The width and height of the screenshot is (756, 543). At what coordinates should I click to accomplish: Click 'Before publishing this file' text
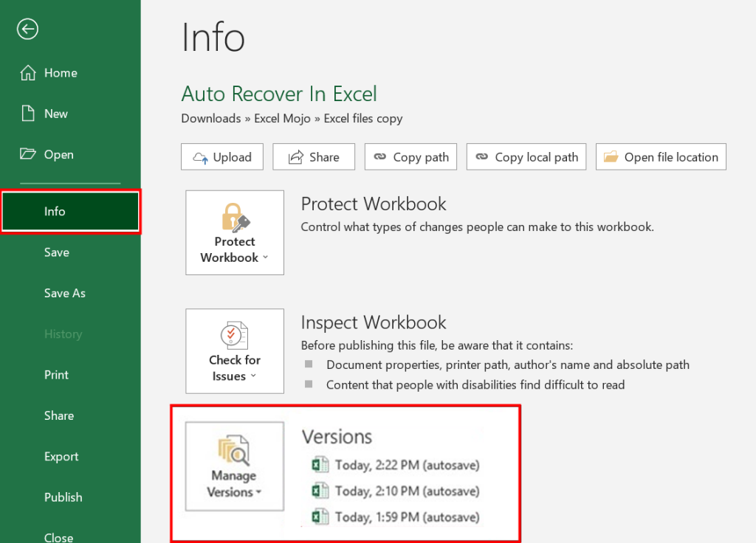pos(437,345)
